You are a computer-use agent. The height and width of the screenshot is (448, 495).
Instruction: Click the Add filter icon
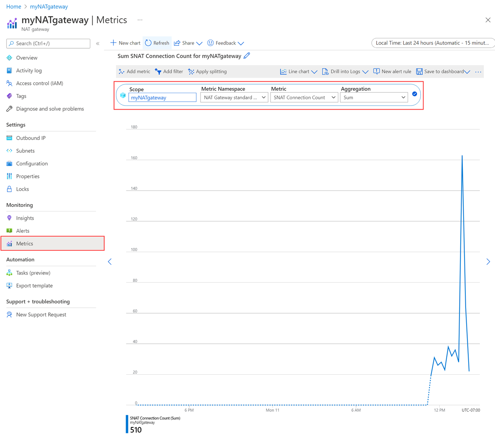click(x=158, y=71)
